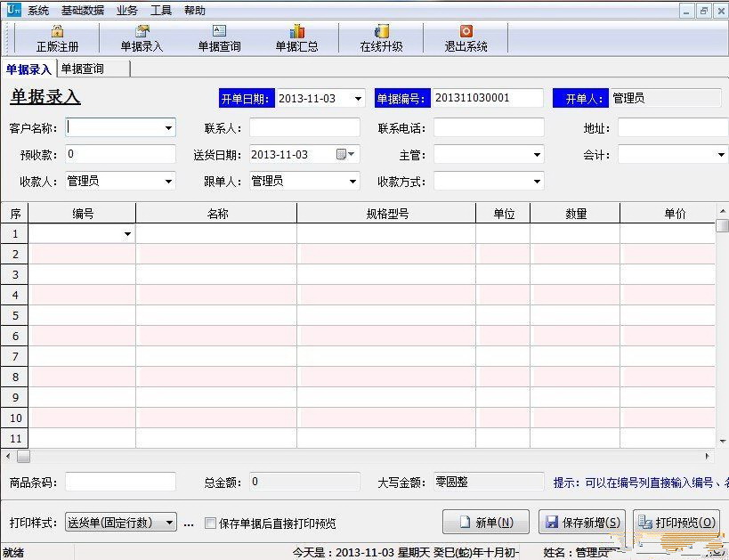729x560 pixels.
Task: Click the 新单(N) button
Action: point(486,522)
